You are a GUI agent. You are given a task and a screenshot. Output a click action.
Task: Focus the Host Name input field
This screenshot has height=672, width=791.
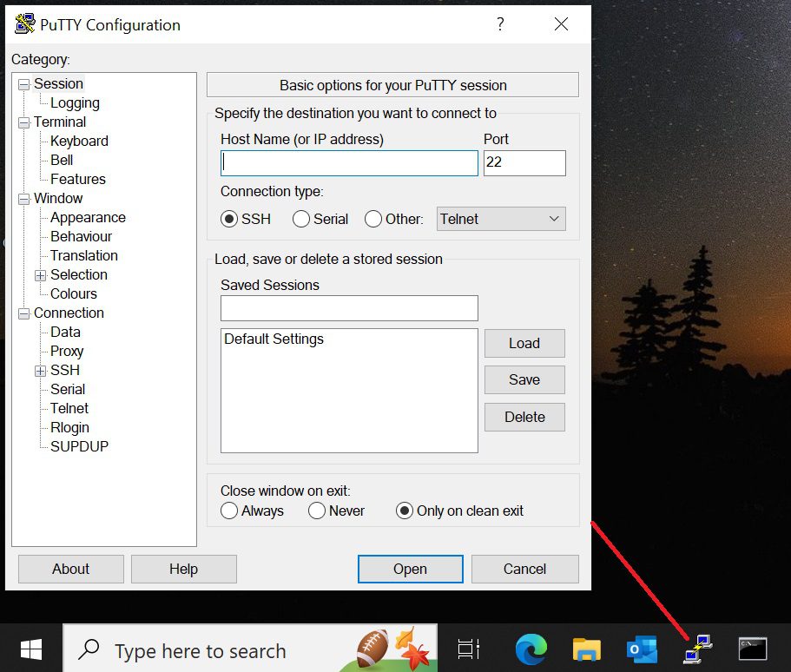point(349,163)
